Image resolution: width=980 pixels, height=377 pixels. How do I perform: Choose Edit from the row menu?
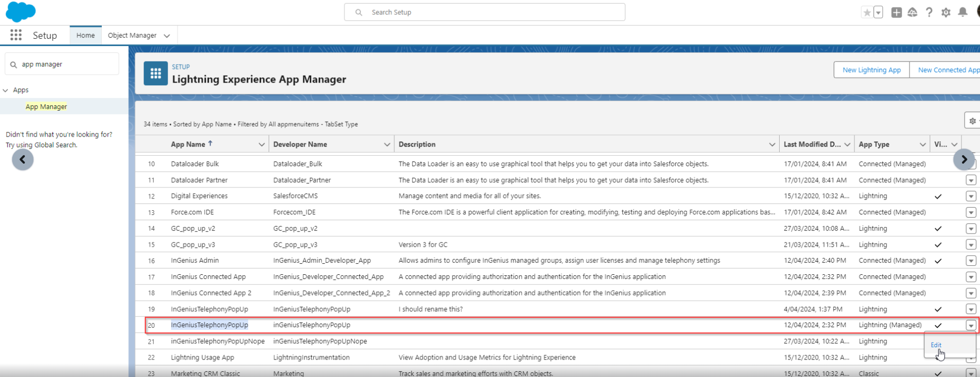(936, 345)
